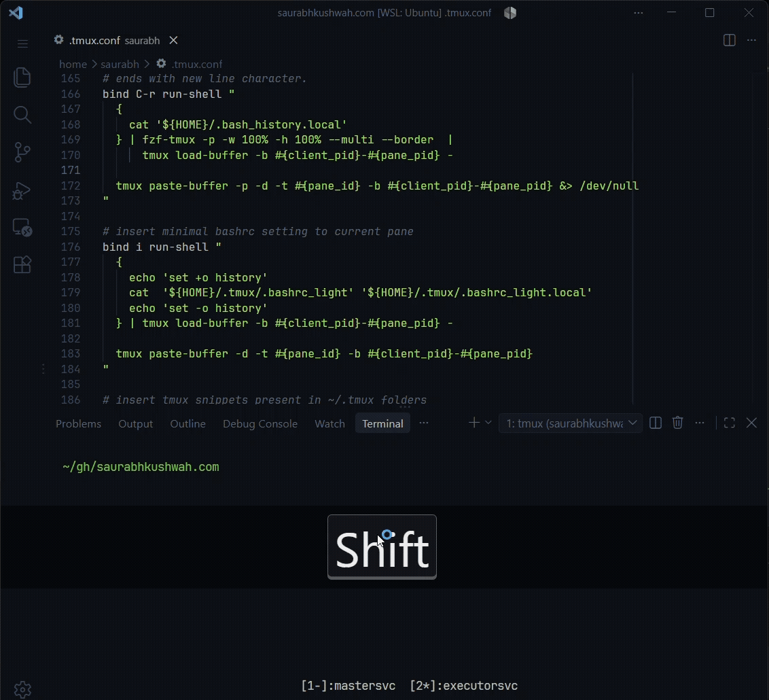
Task: Click the .tmux.conf breadcrumb
Action: pyautogui.click(x=190, y=65)
